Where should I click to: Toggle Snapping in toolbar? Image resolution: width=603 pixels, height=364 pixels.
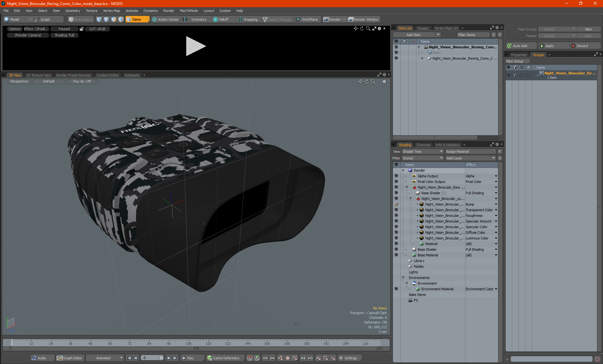pyautogui.click(x=247, y=19)
